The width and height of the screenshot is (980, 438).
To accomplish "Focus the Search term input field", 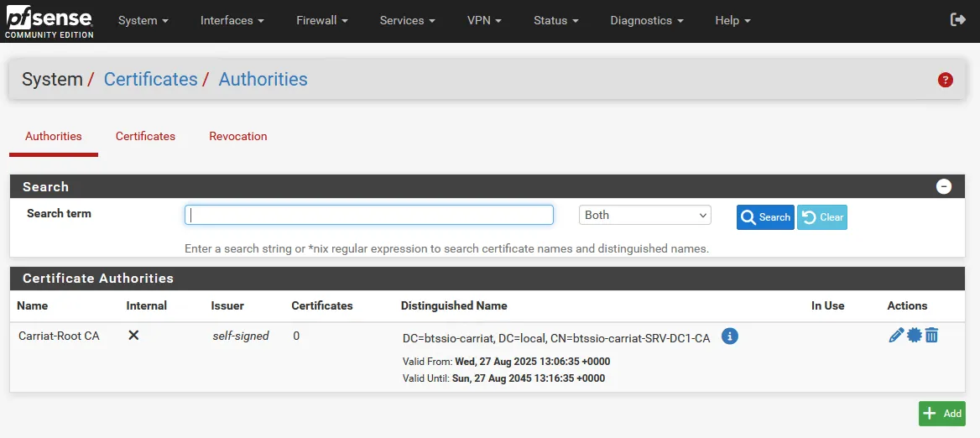I will (369, 216).
